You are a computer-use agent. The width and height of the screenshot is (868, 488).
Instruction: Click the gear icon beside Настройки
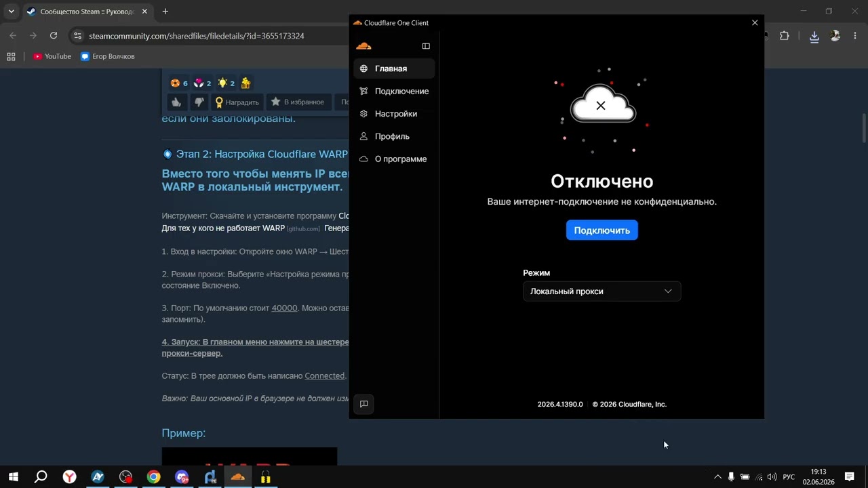(x=363, y=114)
